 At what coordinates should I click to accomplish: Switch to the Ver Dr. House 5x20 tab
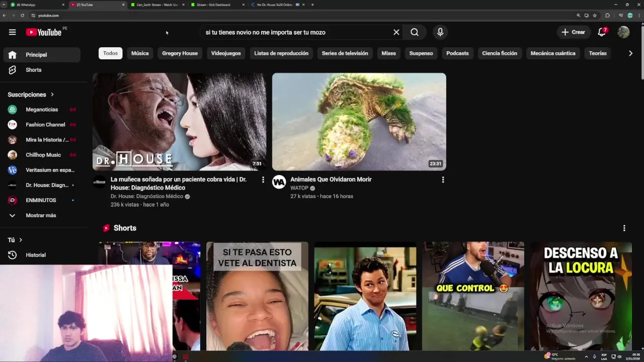[277, 5]
